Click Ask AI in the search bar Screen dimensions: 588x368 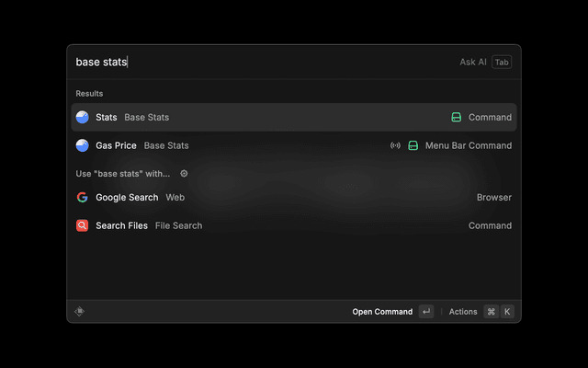[473, 63]
